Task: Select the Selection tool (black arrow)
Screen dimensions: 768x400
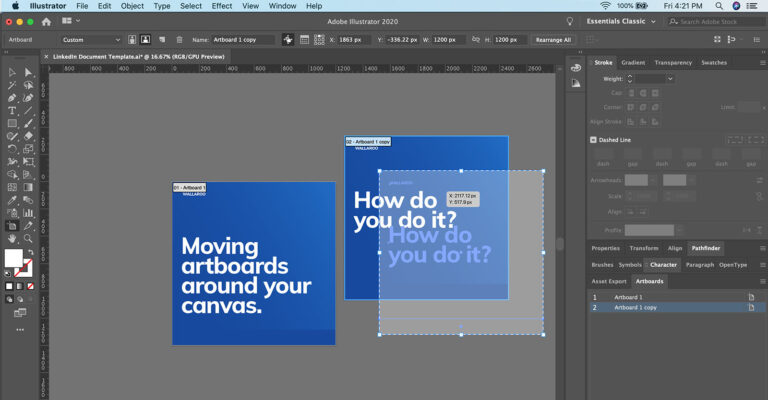Action: click(x=12, y=72)
